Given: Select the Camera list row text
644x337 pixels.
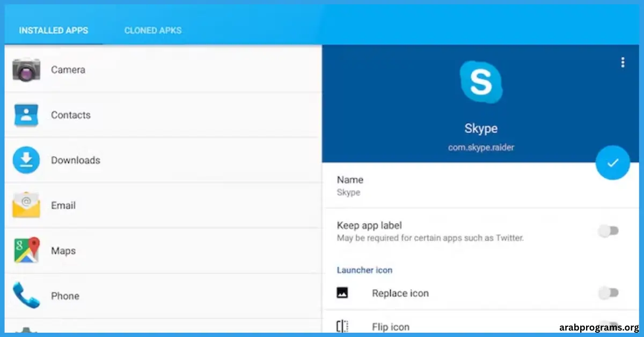Looking at the screenshot, I should [x=68, y=70].
